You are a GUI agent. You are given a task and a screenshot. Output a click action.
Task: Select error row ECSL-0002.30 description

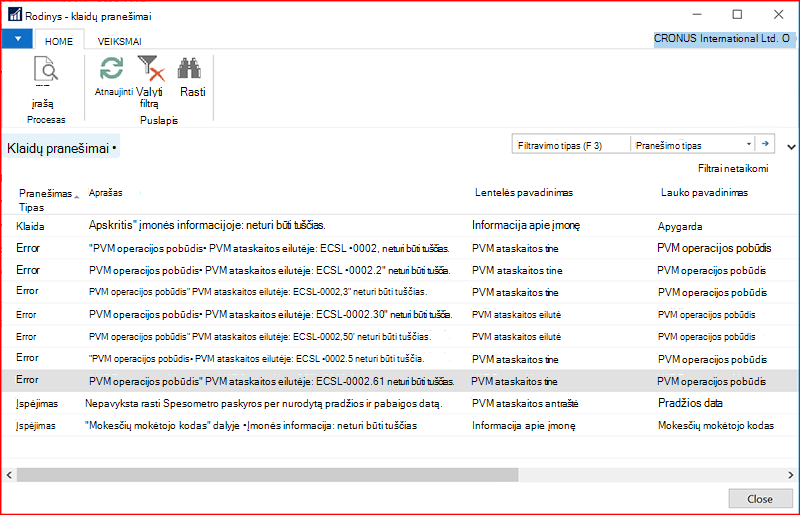coord(270,314)
